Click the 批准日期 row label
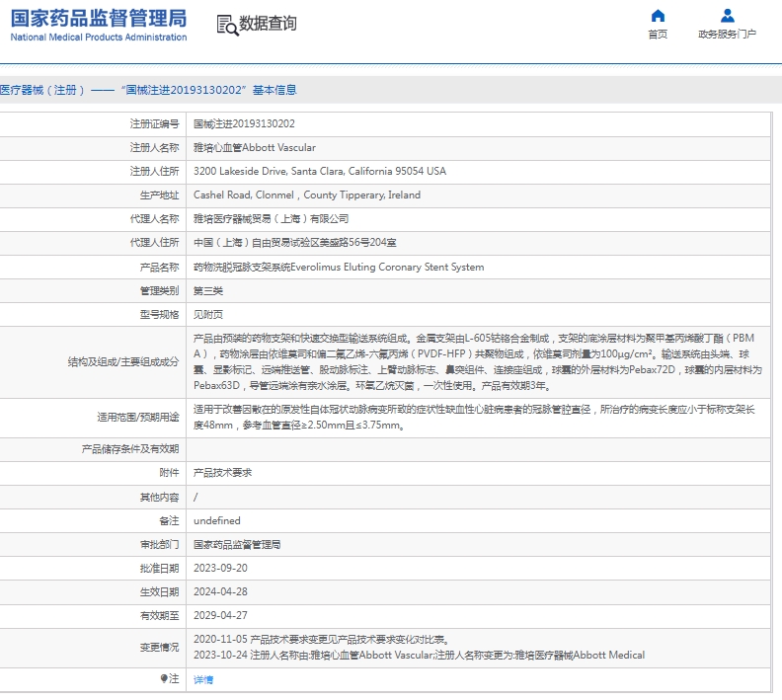 point(159,568)
